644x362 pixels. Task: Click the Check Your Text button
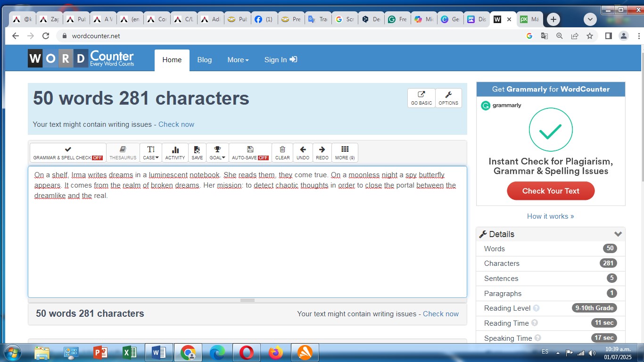(551, 191)
